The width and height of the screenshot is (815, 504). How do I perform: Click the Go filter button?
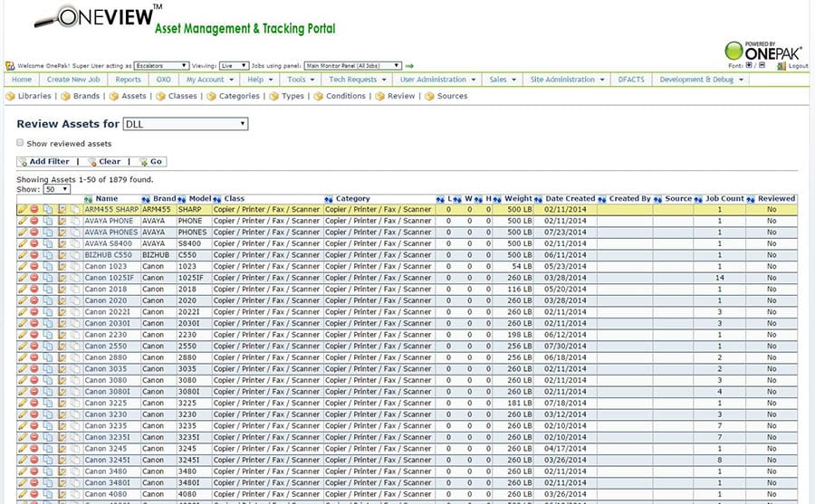pyautogui.click(x=151, y=162)
